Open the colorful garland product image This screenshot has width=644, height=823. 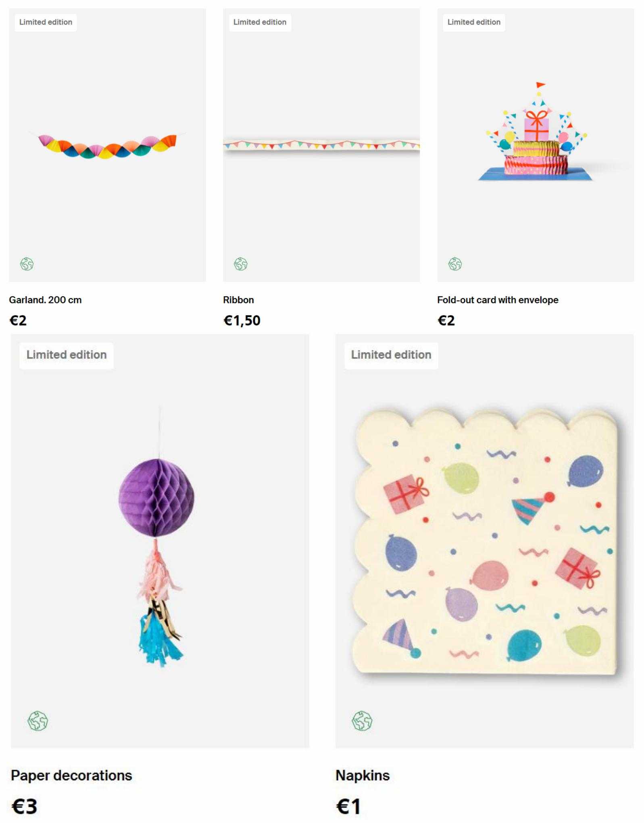(x=107, y=146)
